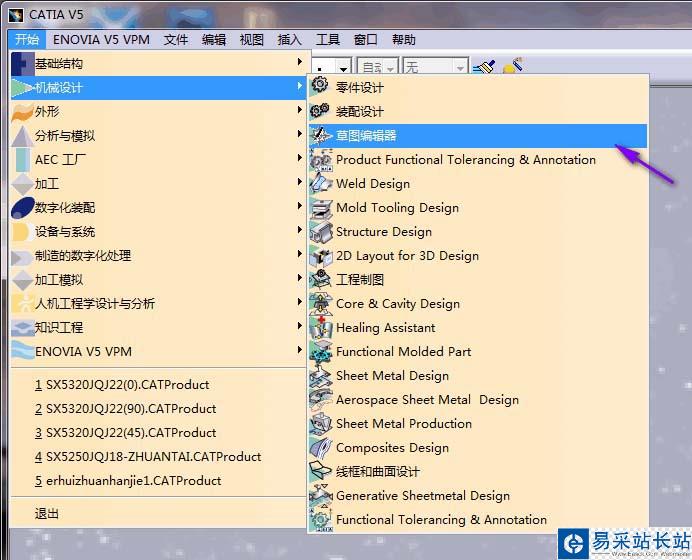Click the 零件设计 gear icon
Screen dimensions: 692x560
[320, 85]
